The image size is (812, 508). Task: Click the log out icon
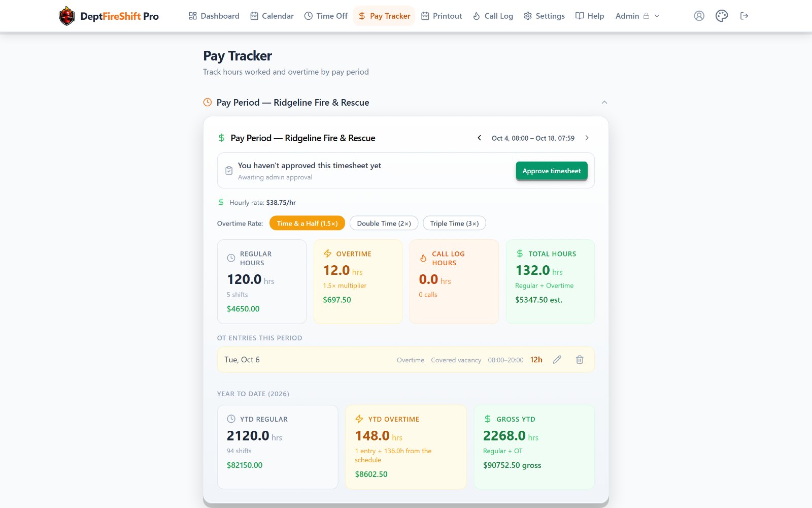(744, 16)
